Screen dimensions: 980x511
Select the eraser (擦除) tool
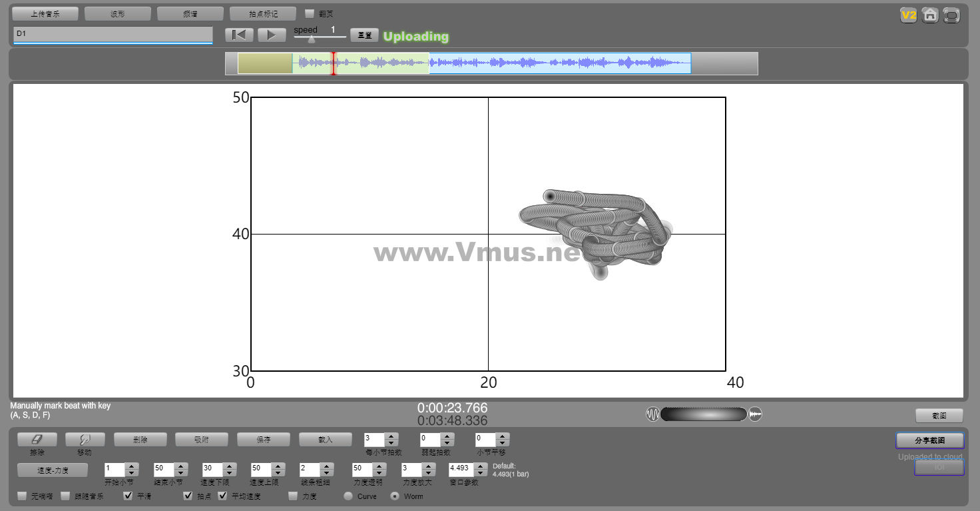(37, 440)
